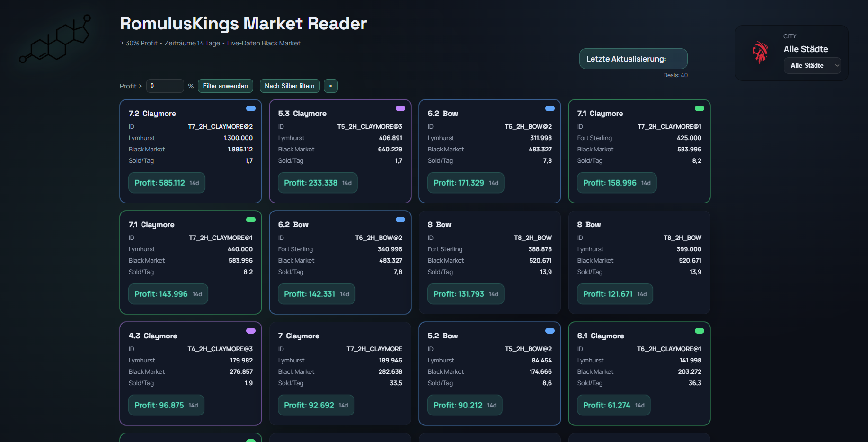Image resolution: width=868 pixels, height=442 pixels.
Task: Toggle the green status dot on 6.1 Claymore card
Action: point(700,330)
